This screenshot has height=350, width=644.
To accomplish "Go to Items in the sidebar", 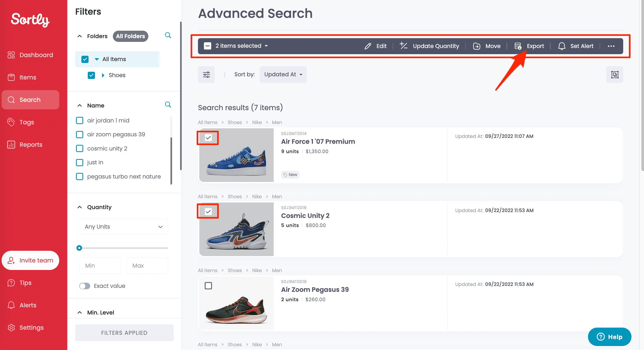I will [22, 77].
